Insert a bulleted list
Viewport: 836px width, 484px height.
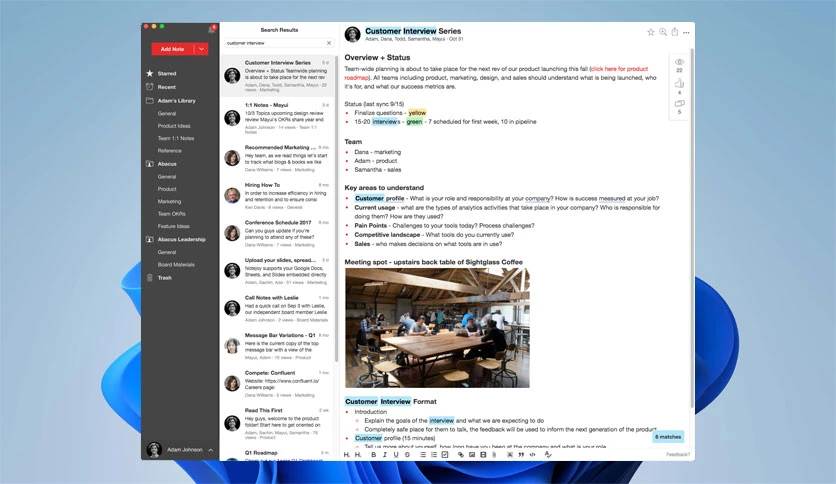422,455
